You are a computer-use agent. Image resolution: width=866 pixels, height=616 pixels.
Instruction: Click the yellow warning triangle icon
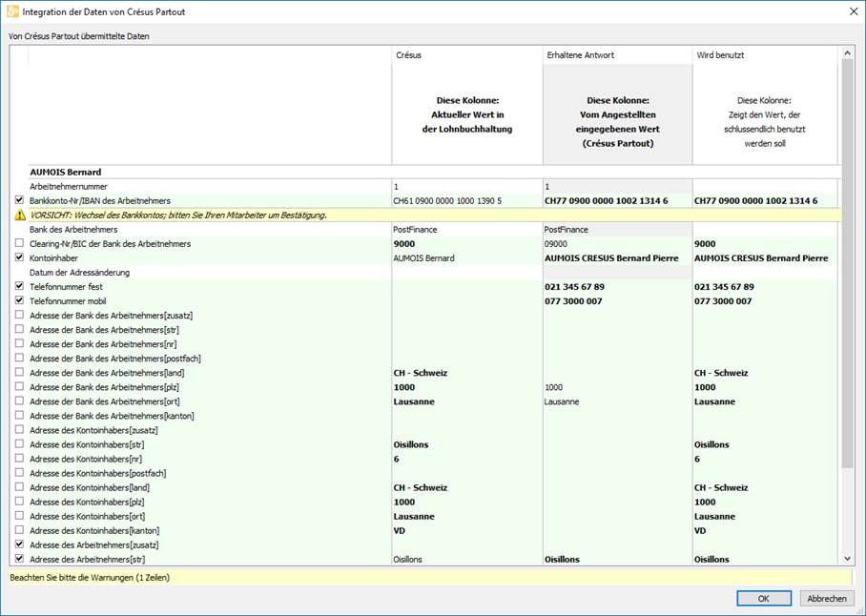(x=20, y=216)
